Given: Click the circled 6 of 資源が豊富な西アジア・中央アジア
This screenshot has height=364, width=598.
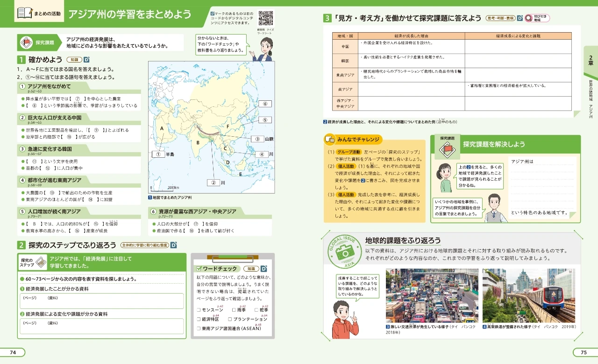Looking at the screenshot, I should (x=153, y=211).
